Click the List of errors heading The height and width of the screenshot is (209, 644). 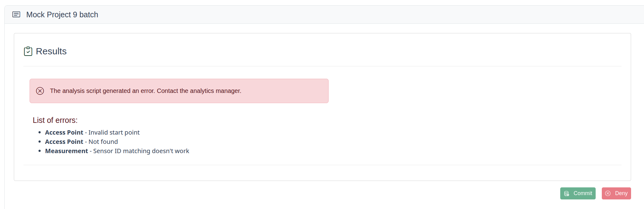55,120
